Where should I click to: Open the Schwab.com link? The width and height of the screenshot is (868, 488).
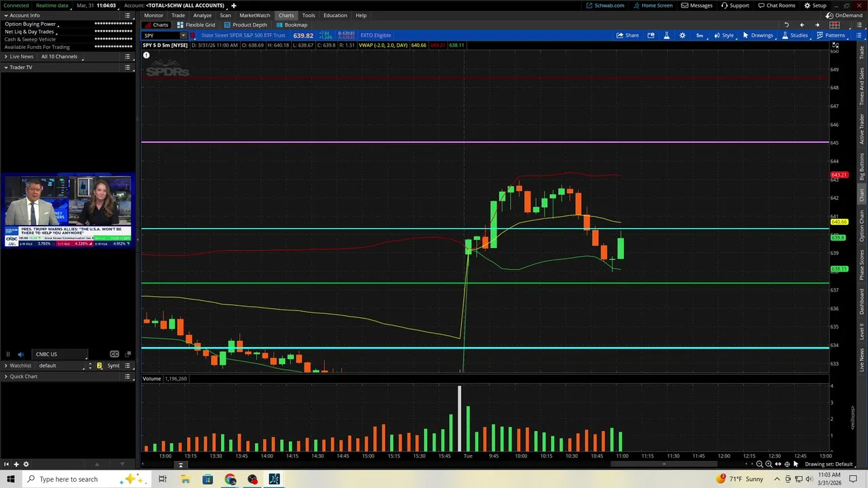pos(605,5)
